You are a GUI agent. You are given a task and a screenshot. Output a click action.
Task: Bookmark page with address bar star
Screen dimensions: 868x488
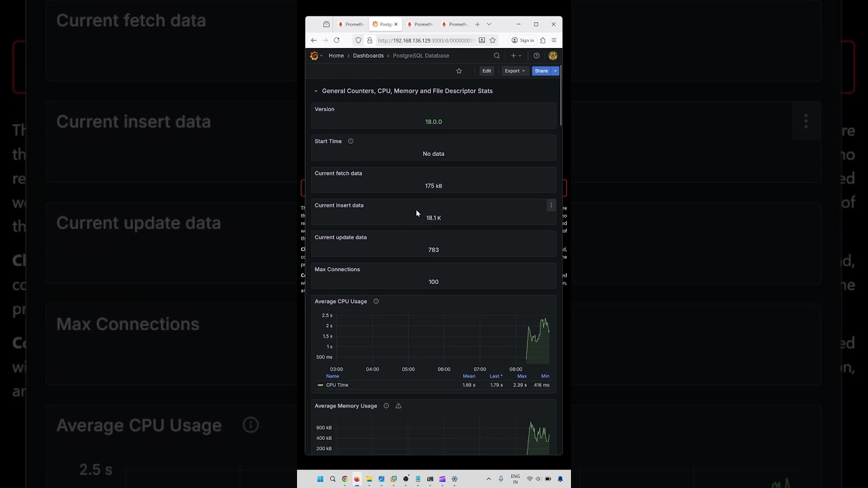click(493, 40)
